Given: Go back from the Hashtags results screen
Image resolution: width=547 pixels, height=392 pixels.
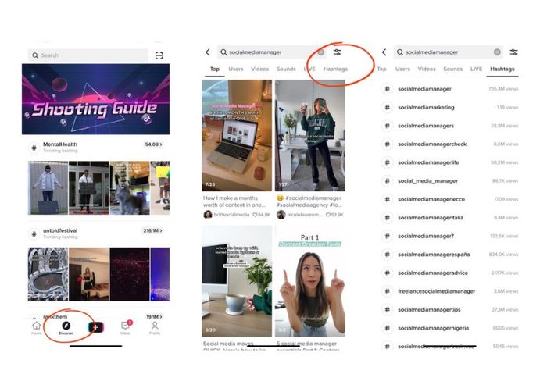Looking at the screenshot, I should click(x=384, y=52).
